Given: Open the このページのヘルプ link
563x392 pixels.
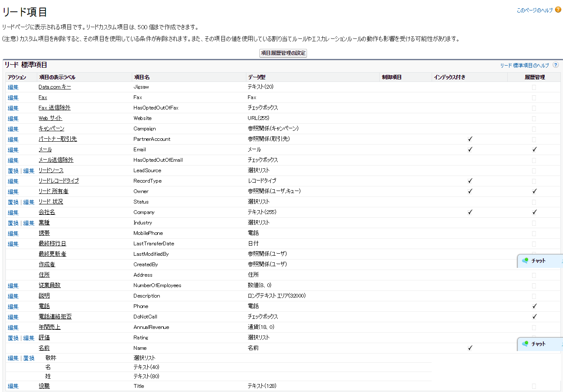Looking at the screenshot, I should coord(535,10).
